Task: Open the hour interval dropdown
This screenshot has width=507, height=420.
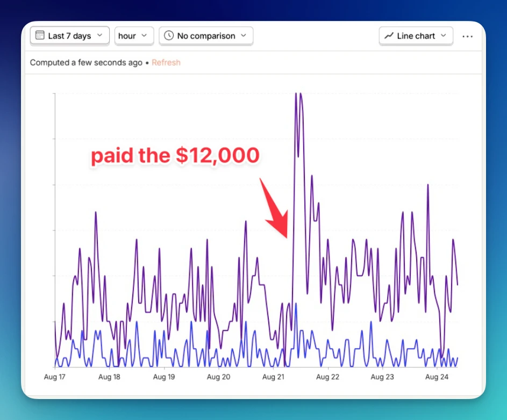Action: click(134, 35)
